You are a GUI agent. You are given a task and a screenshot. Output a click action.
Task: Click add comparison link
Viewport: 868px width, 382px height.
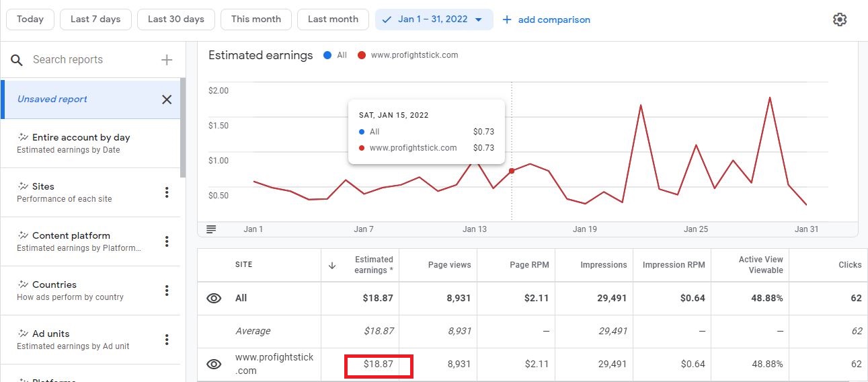click(547, 20)
